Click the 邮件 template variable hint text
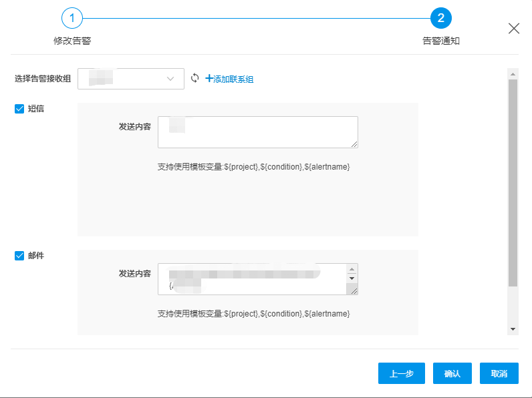532x398 pixels. (x=253, y=314)
